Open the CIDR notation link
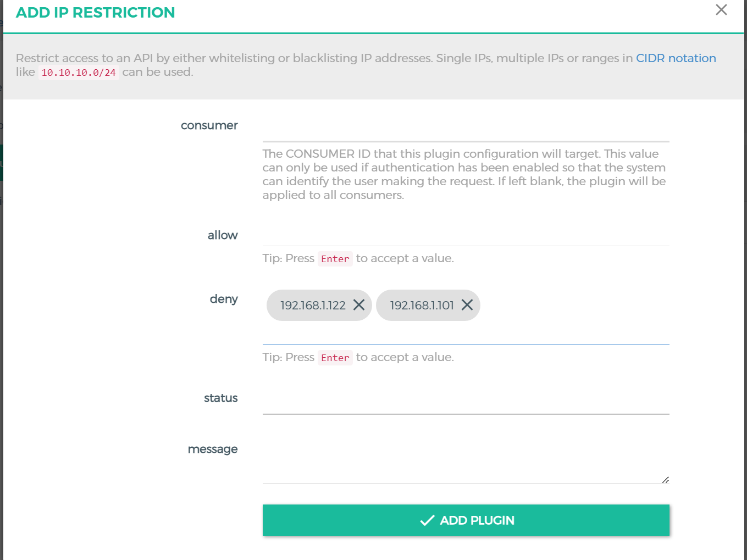The image size is (747, 560). click(x=676, y=58)
